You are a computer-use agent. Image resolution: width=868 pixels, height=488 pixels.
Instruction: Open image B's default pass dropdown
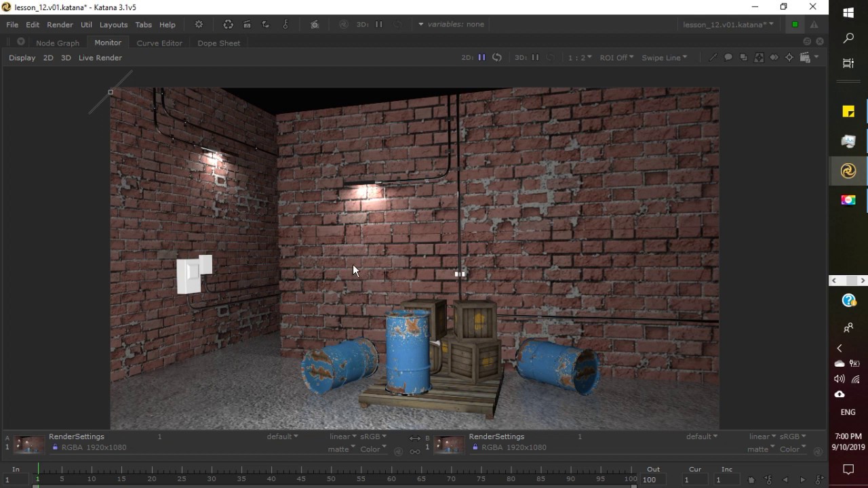coord(702,436)
